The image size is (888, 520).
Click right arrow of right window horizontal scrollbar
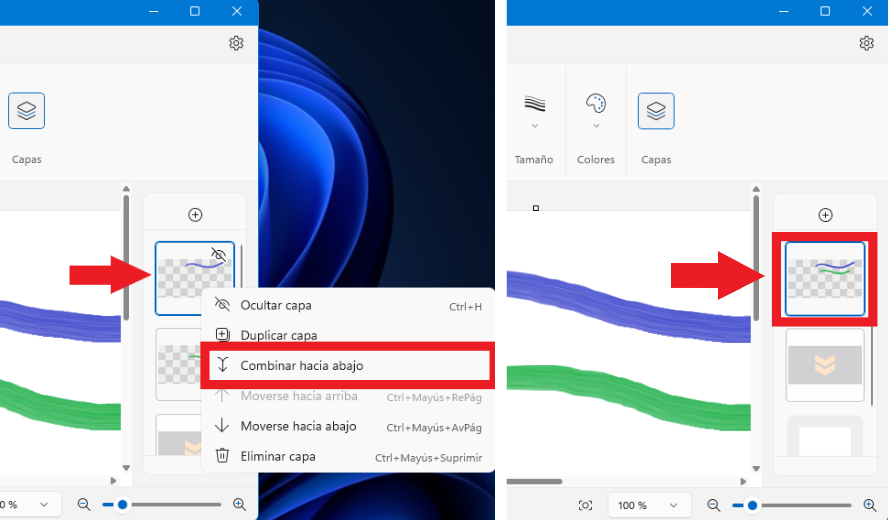744,481
